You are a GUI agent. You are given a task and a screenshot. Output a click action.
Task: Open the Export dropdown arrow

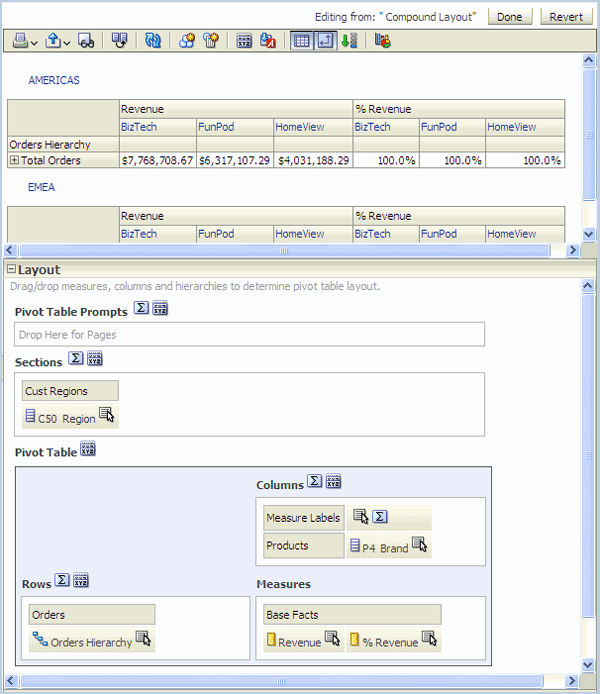pos(66,42)
